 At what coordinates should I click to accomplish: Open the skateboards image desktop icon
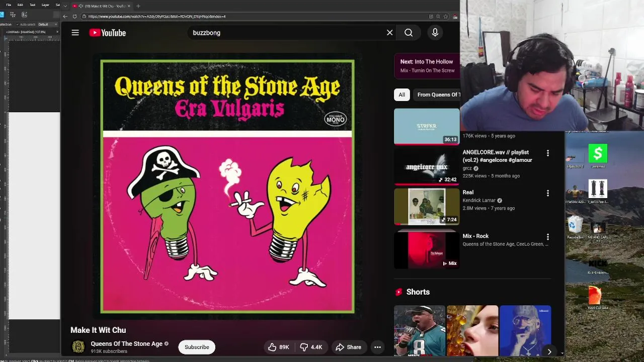coord(598,191)
